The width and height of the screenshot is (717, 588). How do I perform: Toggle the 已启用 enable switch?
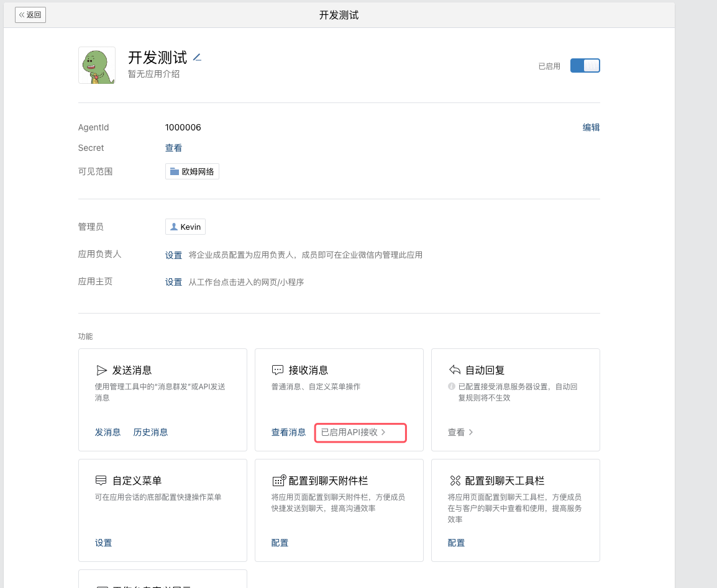(x=585, y=66)
